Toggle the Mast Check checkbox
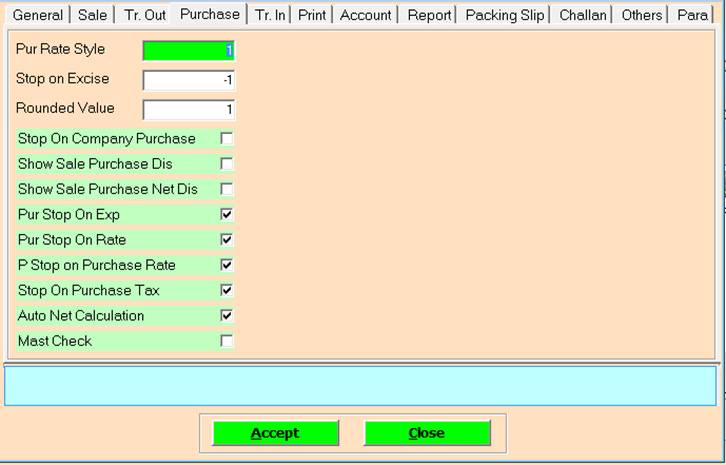 [227, 341]
